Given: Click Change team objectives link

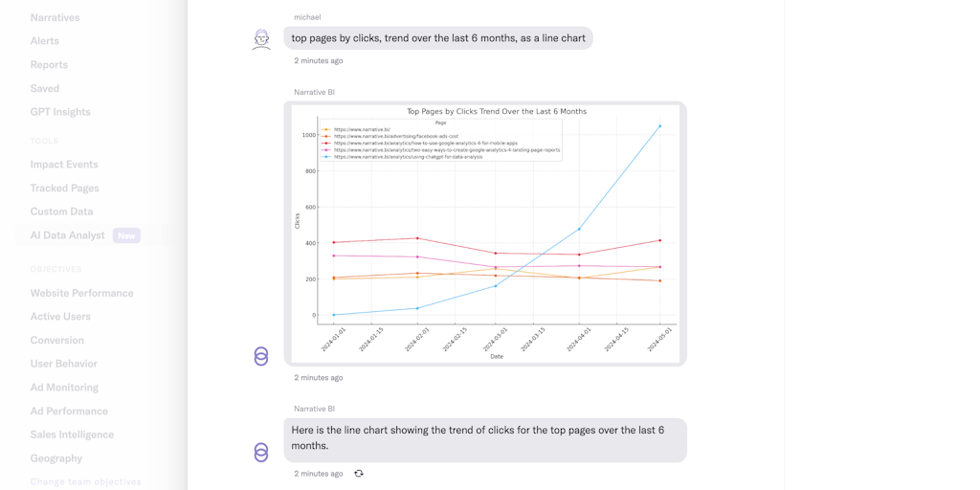Looking at the screenshot, I should point(85,481).
